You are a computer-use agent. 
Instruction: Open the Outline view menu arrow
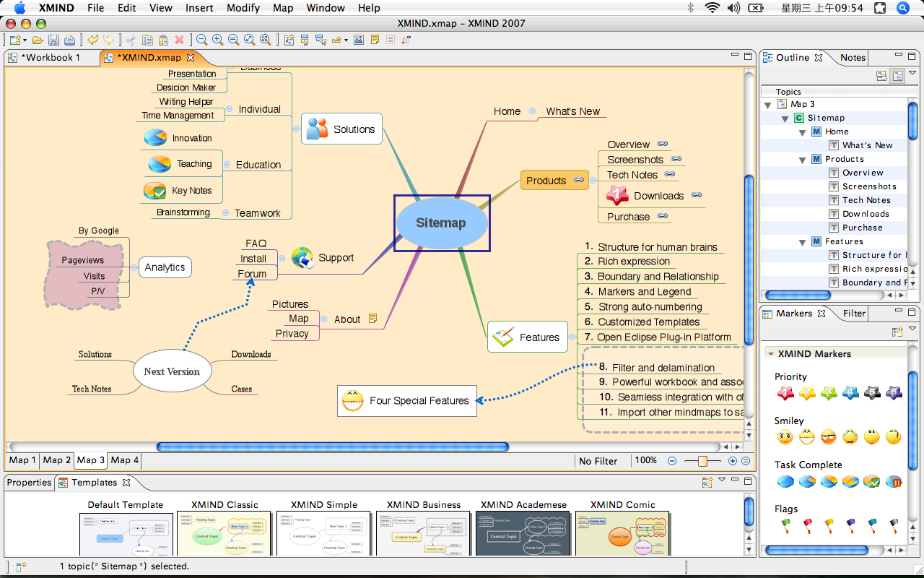click(913, 74)
